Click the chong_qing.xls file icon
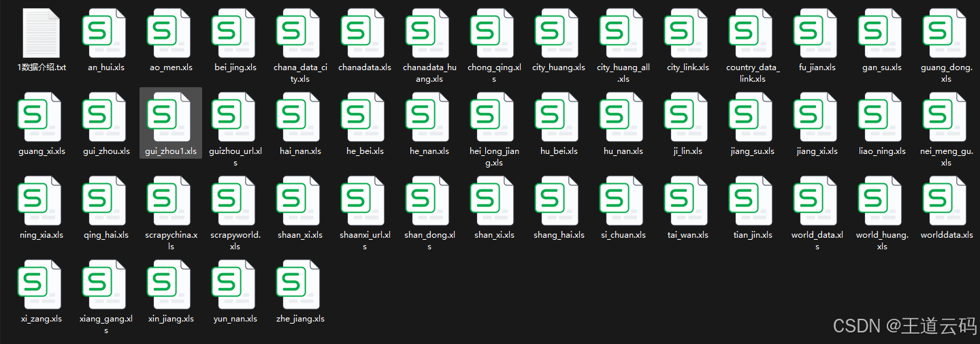Image resolution: width=980 pixels, height=344 pixels. (x=493, y=33)
